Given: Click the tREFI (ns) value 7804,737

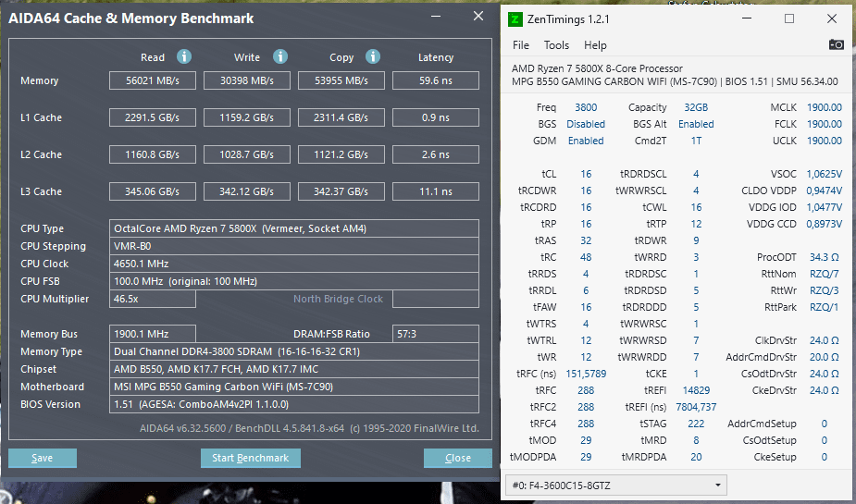Looking at the screenshot, I should 696,407.
